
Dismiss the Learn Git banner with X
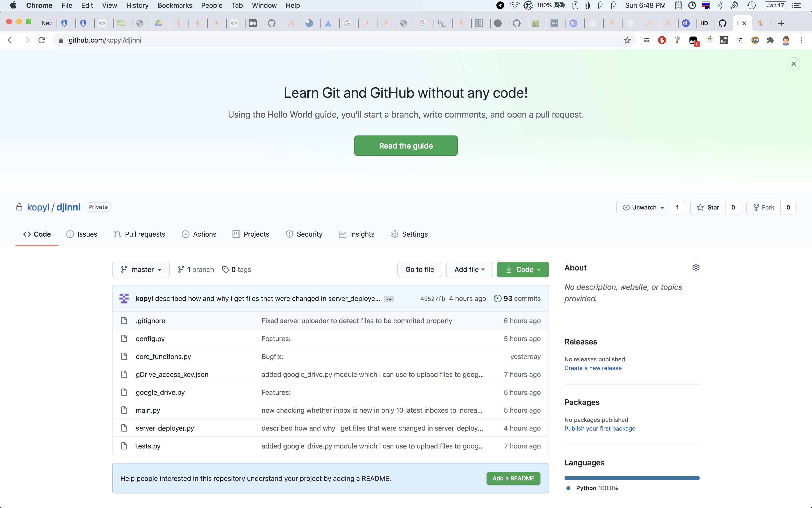click(793, 64)
